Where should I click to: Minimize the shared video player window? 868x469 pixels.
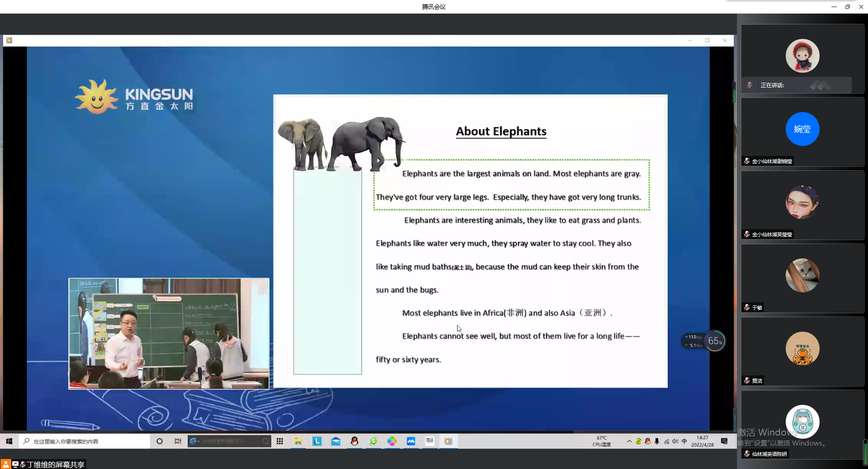tap(690, 40)
